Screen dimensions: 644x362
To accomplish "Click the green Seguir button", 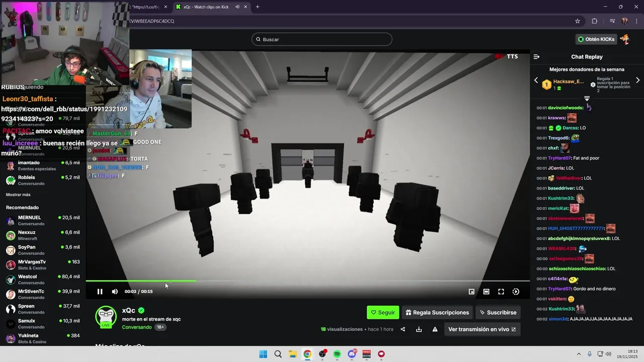I will (383, 312).
